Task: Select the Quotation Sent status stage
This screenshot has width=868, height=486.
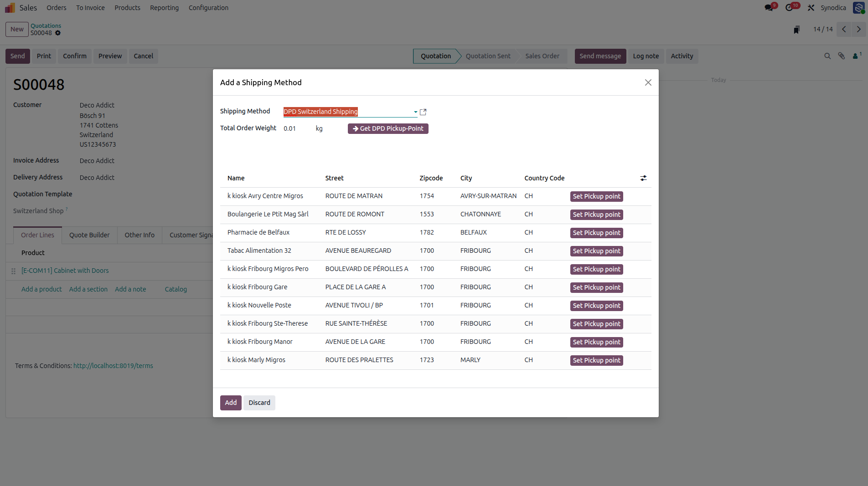Action: (x=488, y=56)
